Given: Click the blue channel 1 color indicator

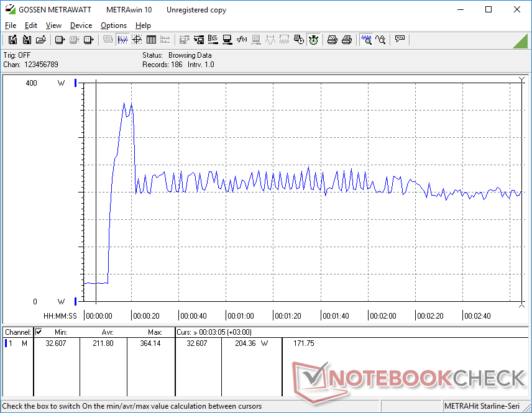Looking at the screenshot, I should 6,343.
